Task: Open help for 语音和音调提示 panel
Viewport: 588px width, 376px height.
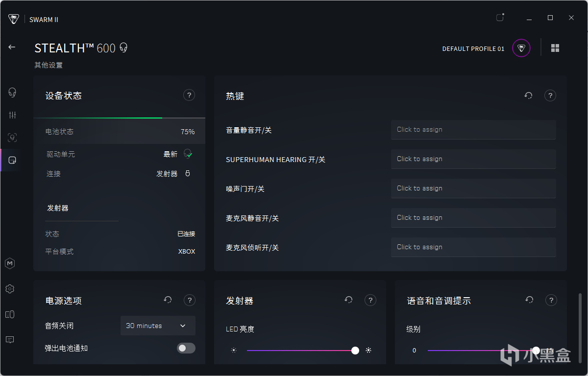Action: click(551, 300)
